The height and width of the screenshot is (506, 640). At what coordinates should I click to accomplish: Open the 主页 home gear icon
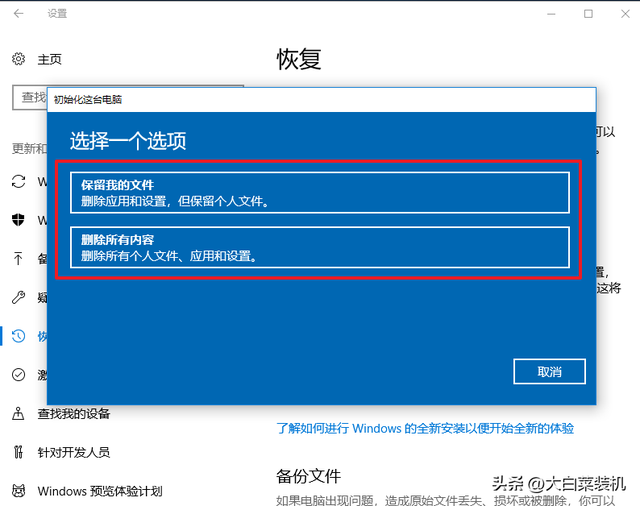[18, 59]
